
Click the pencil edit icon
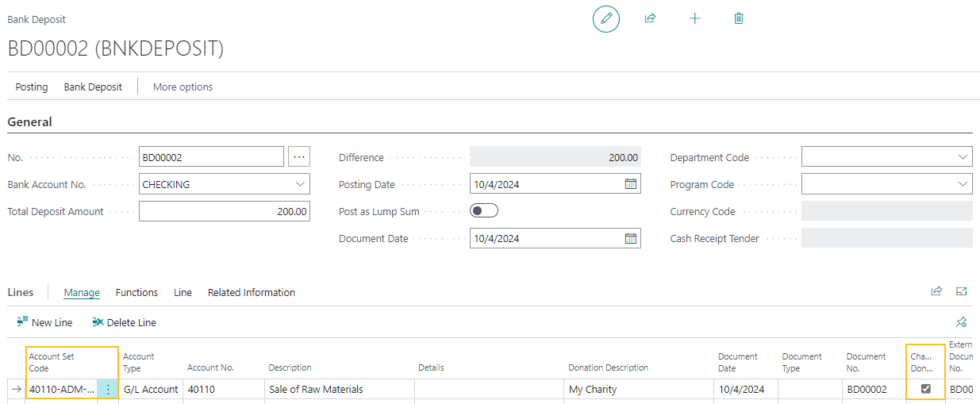606,18
